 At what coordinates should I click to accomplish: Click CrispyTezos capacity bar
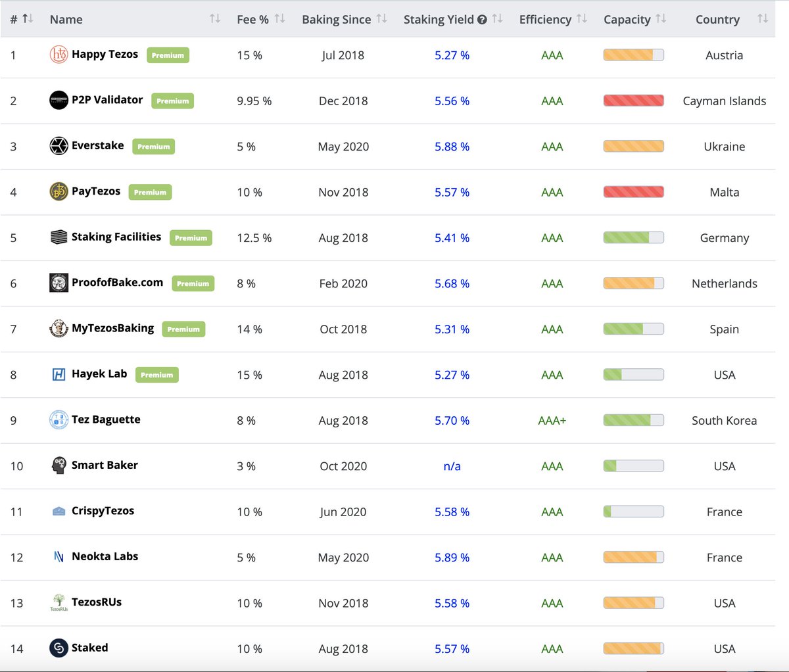(x=633, y=511)
